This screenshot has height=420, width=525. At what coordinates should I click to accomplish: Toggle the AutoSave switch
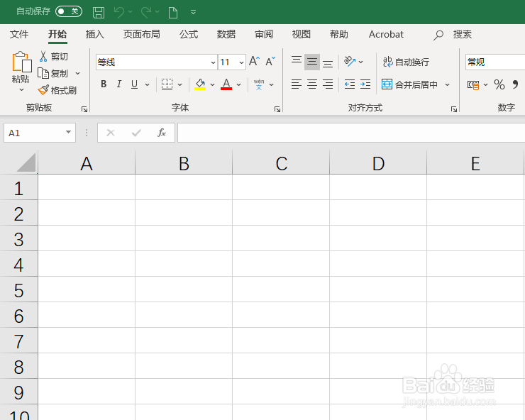pos(69,11)
